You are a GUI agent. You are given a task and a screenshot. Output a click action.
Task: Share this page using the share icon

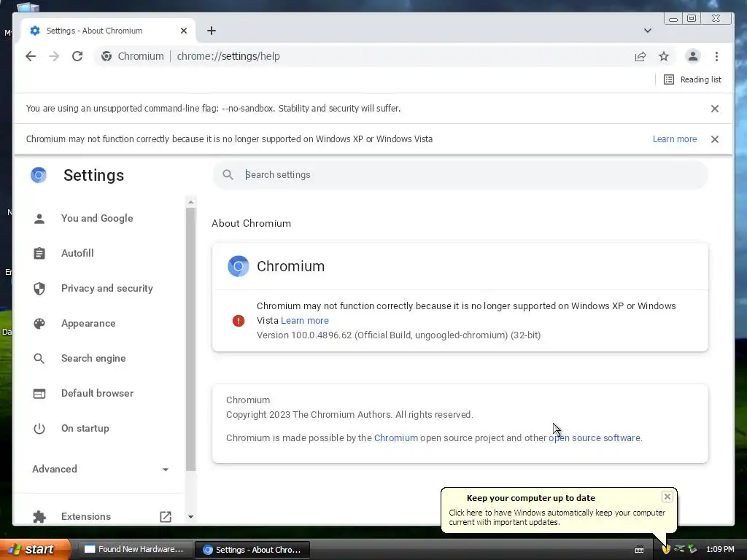[x=640, y=56]
